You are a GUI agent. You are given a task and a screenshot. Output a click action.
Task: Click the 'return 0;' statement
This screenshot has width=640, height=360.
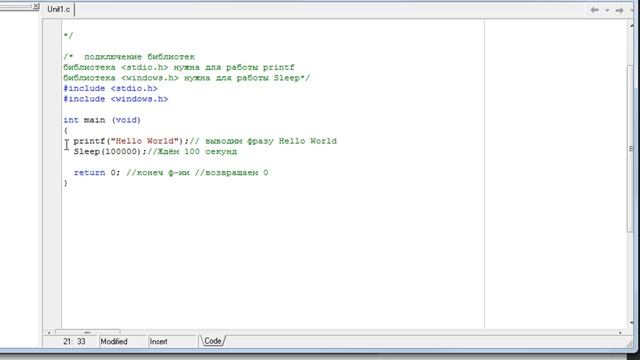pos(97,173)
